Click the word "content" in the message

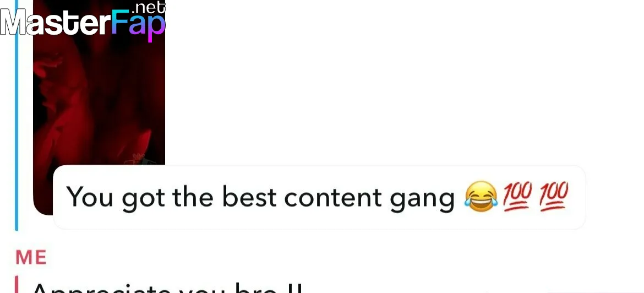(x=333, y=197)
